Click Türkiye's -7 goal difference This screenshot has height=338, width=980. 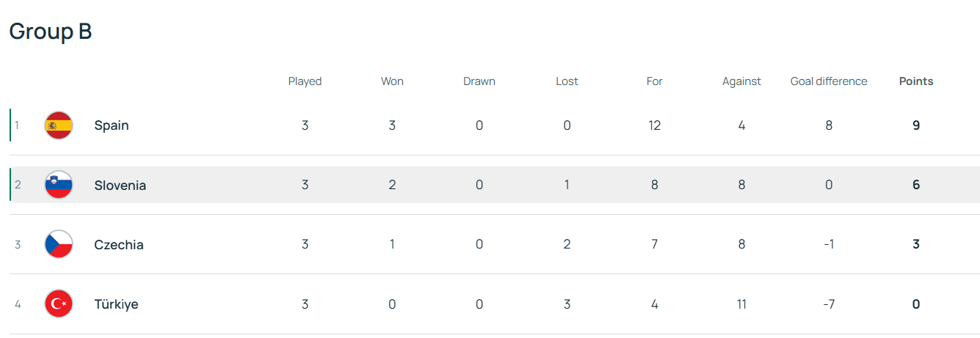[x=829, y=304]
